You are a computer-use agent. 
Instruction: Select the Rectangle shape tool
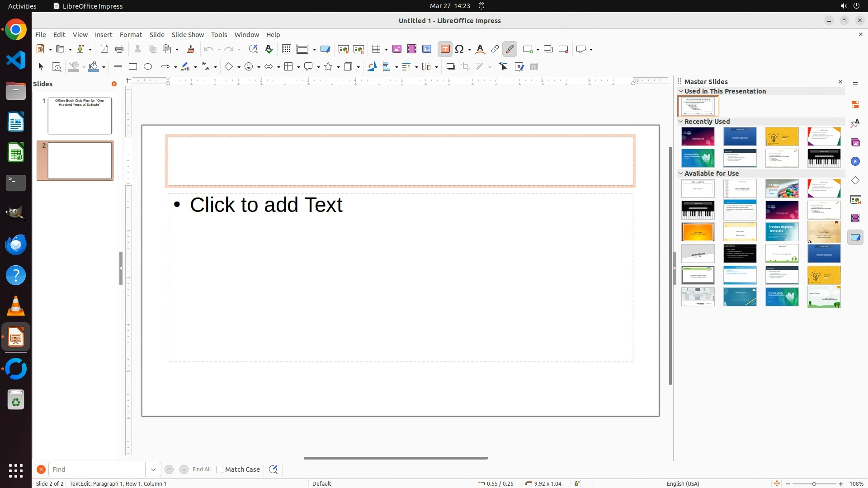point(133,67)
